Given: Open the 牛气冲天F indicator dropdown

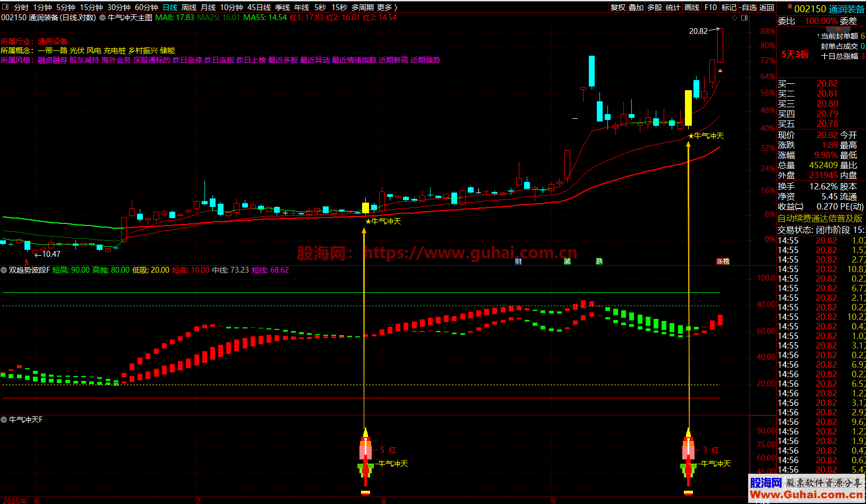Looking at the screenshot, I should [4, 420].
